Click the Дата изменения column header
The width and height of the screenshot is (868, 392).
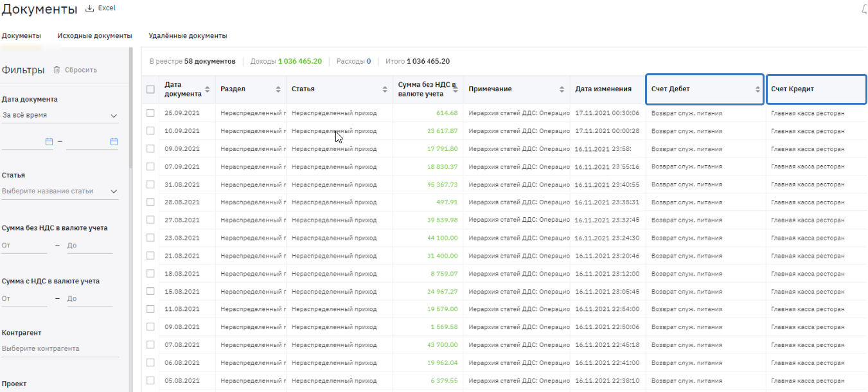(x=603, y=89)
